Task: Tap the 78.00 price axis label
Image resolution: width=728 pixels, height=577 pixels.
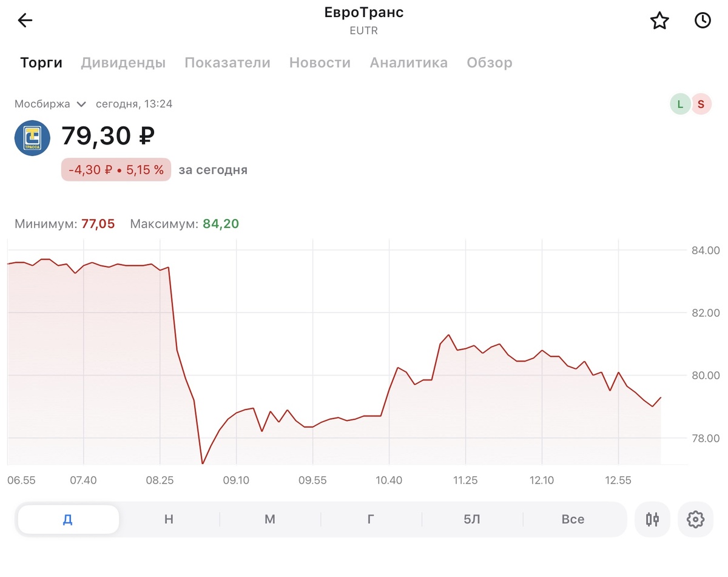Action: click(x=705, y=438)
